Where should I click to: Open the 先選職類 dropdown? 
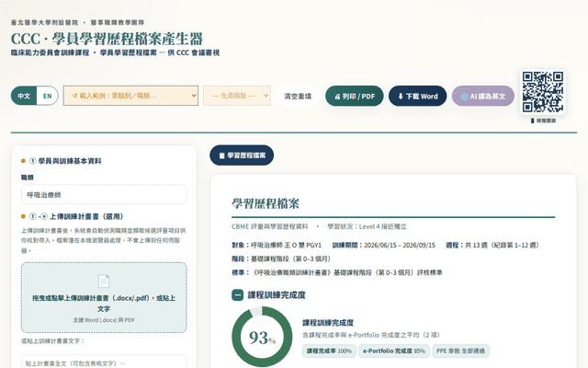point(237,96)
